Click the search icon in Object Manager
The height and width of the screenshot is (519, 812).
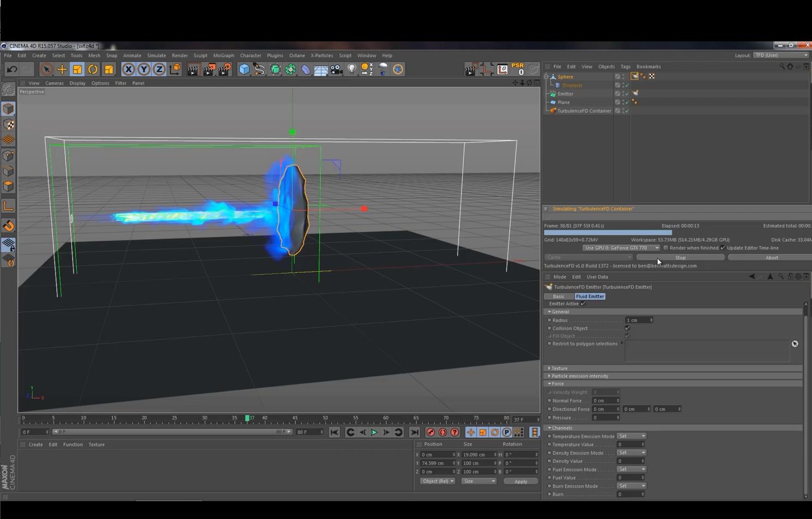pyautogui.click(x=782, y=66)
